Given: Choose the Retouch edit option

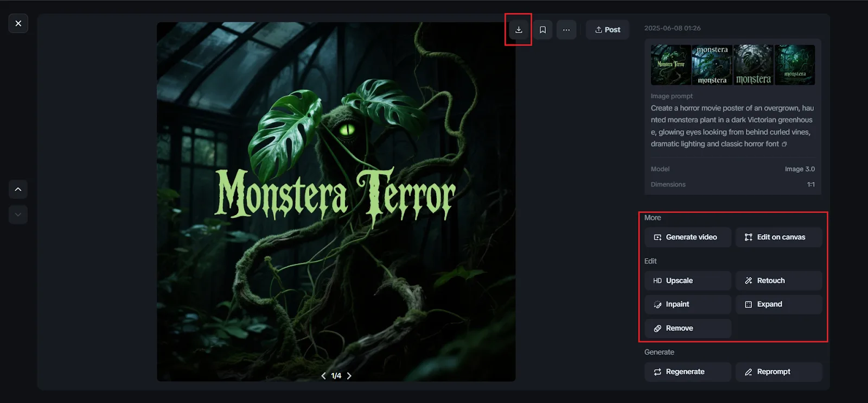Looking at the screenshot, I should pyautogui.click(x=778, y=281).
